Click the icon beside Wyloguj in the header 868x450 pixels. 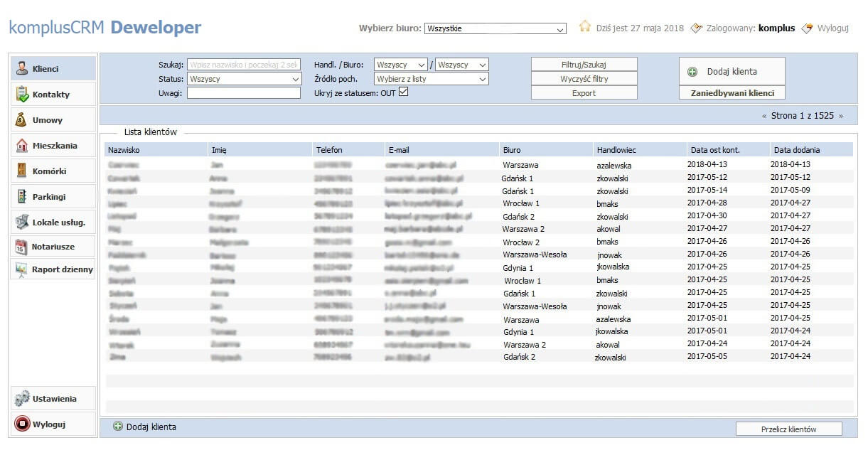click(807, 28)
